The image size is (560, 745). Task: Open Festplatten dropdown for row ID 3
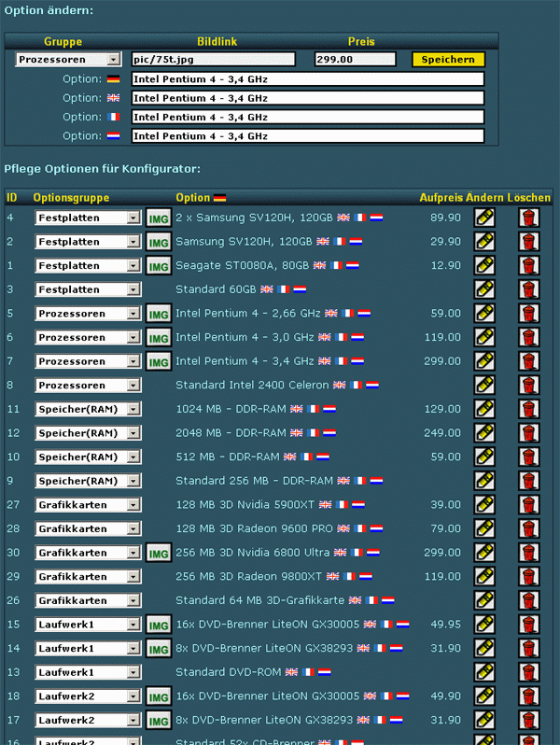coord(88,289)
